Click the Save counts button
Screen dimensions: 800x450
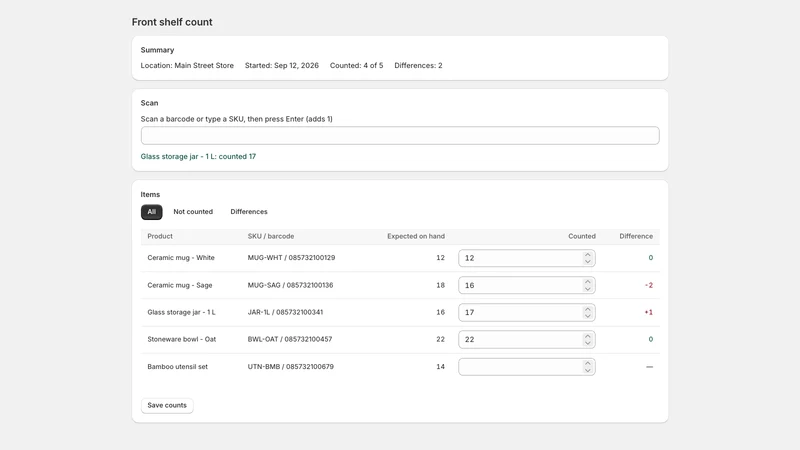[167, 405]
